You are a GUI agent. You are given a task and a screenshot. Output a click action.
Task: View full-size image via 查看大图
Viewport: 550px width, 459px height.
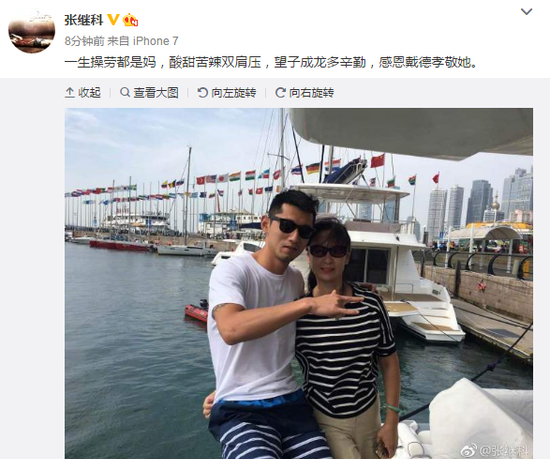(x=149, y=93)
